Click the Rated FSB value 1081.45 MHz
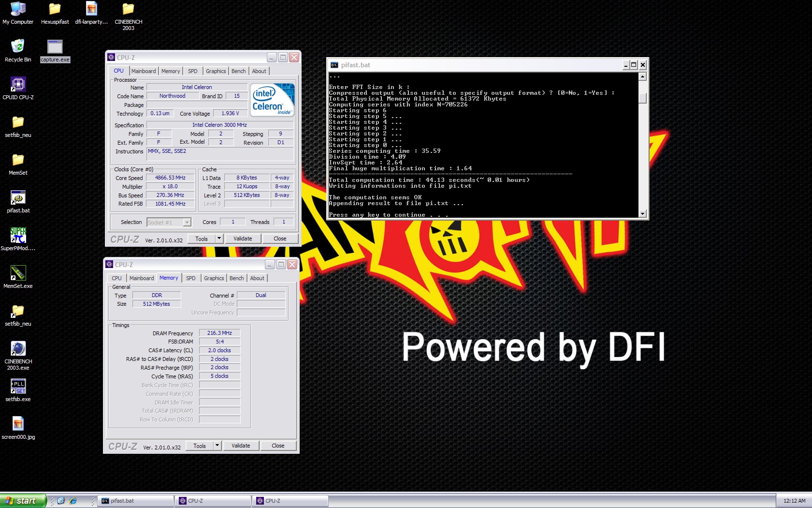This screenshot has height=508, width=812. [170, 204]
